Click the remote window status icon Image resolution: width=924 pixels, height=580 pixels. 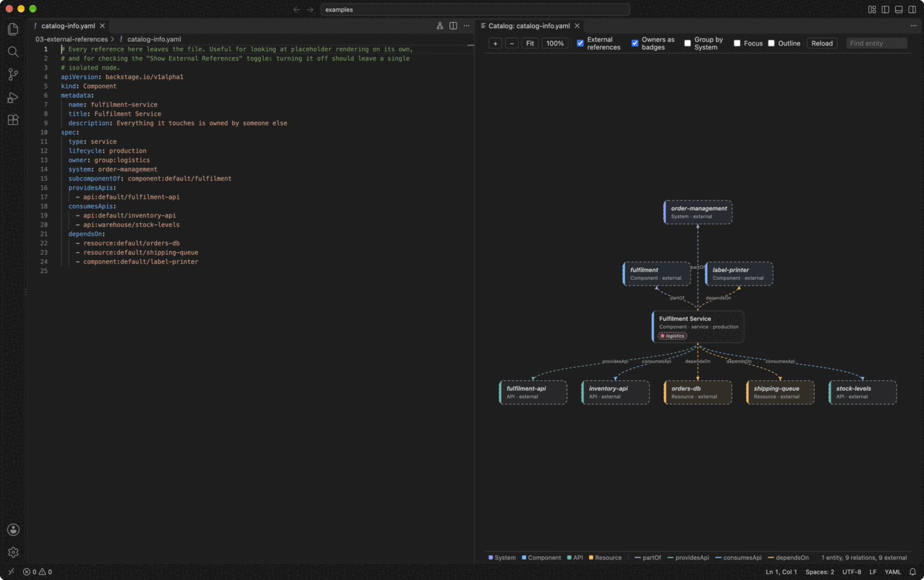(x=11, y=572)
